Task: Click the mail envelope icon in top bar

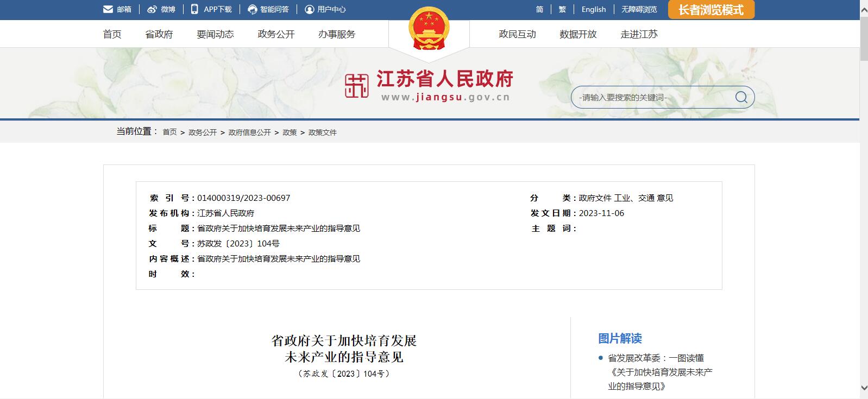Action: (x=108, y=9)
